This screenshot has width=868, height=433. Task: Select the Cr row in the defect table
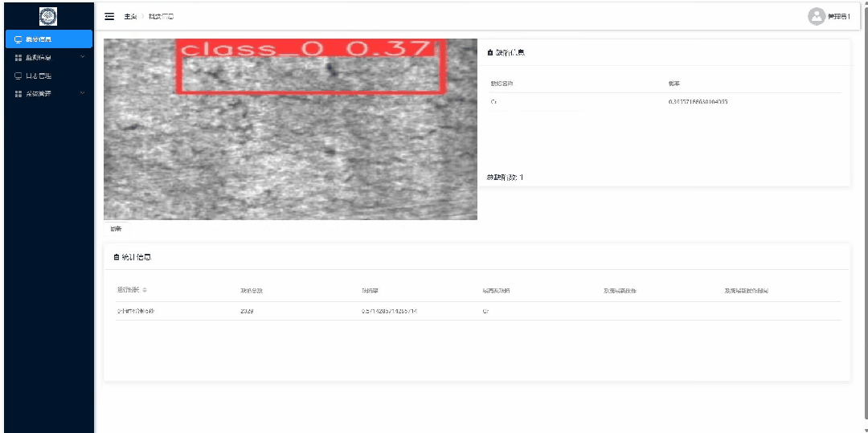(x=666, y=102)
